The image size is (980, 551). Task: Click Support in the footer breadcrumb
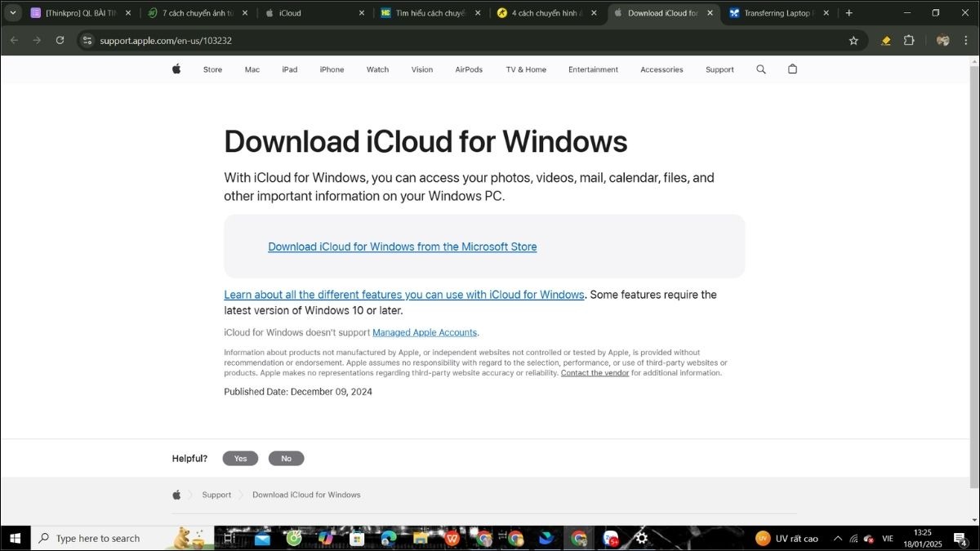click(x=216, y=495)
